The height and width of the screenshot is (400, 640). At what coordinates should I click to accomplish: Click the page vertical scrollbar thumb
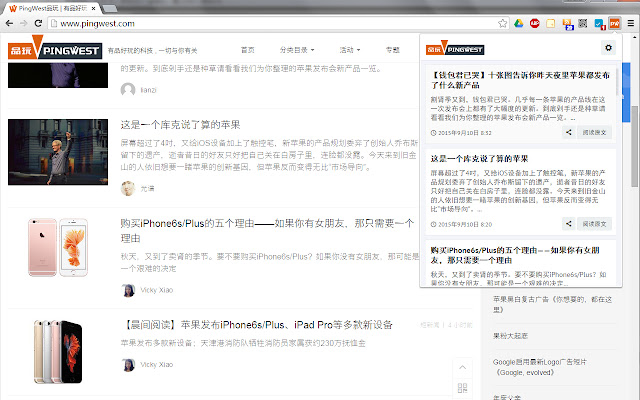(635, 146)
